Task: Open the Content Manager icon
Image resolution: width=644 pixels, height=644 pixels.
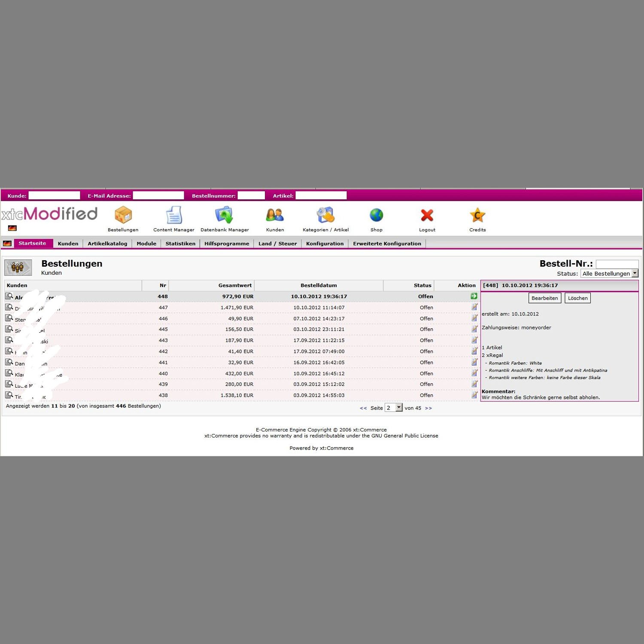Action: click(x=174, y=215)
